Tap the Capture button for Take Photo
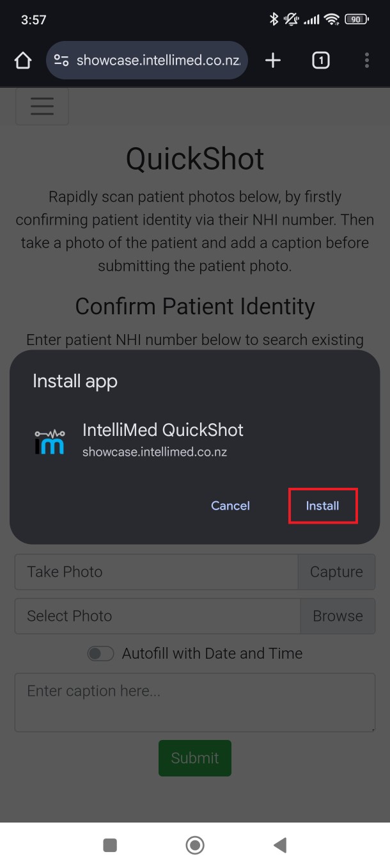 (x=336, y=572)
